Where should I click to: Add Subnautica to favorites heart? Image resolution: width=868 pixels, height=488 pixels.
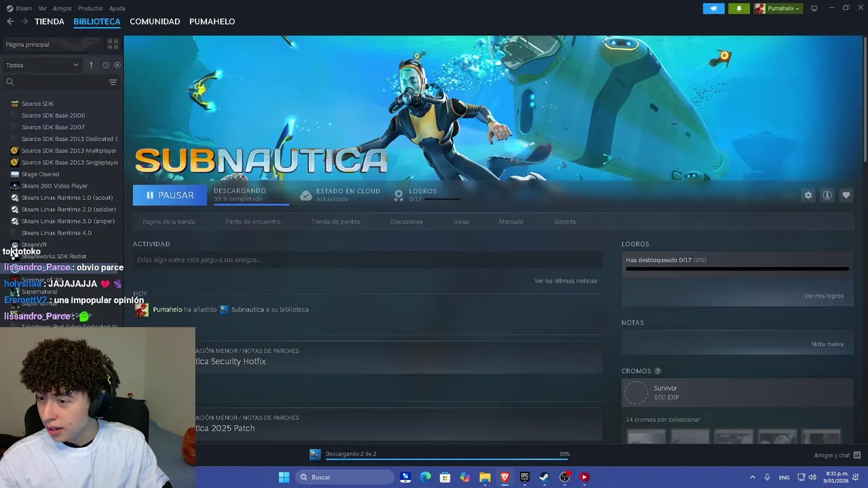coord(846,195)
